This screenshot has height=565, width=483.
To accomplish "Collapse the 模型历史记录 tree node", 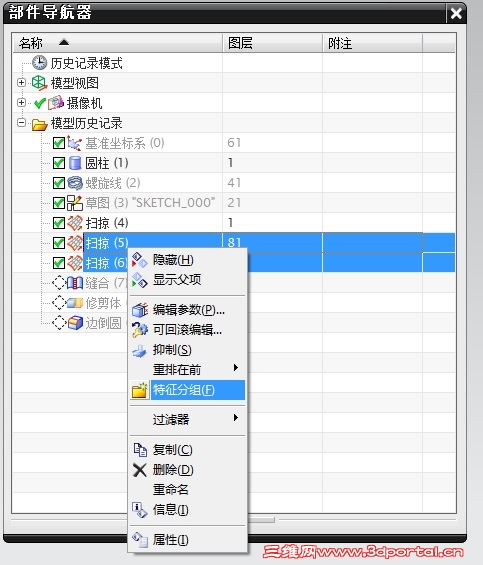I will 22,123.
